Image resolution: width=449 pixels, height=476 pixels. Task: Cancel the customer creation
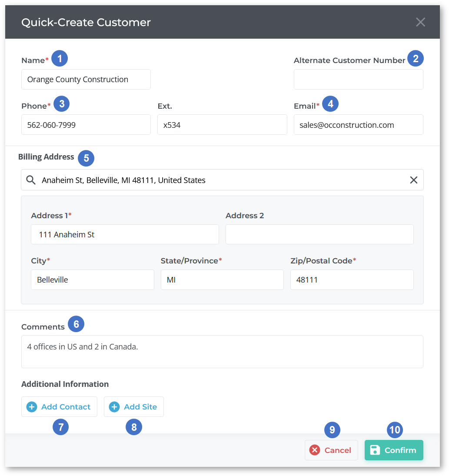(x=331, y=450)
